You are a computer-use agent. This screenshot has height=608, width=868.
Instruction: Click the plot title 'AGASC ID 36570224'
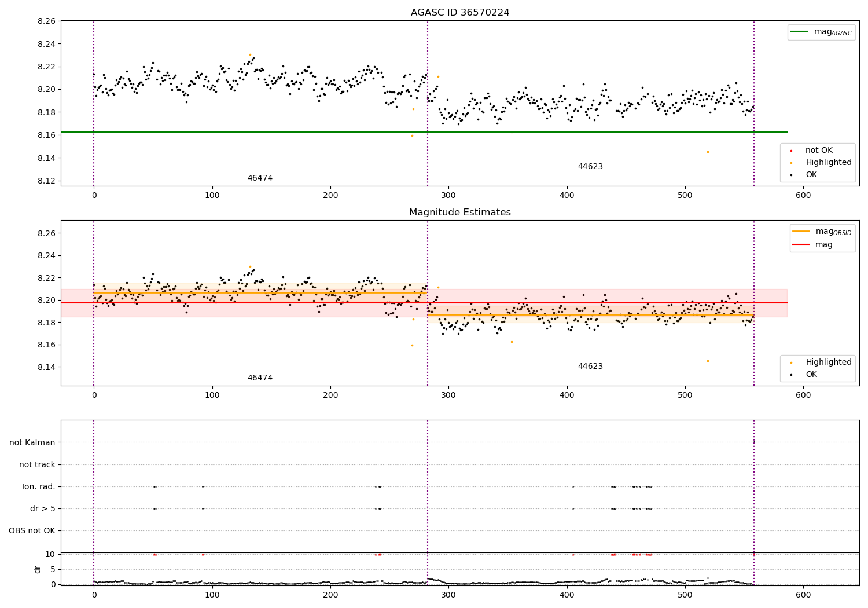[460, 12]
